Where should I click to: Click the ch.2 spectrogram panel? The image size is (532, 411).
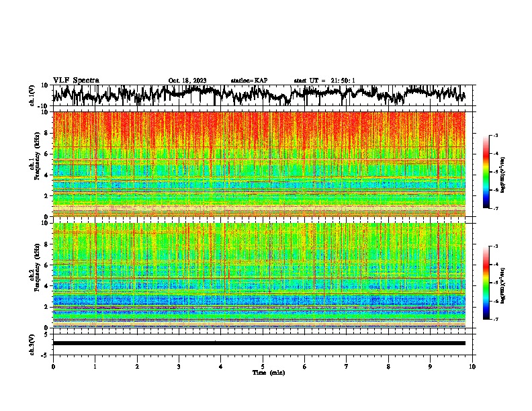[259, 275]
